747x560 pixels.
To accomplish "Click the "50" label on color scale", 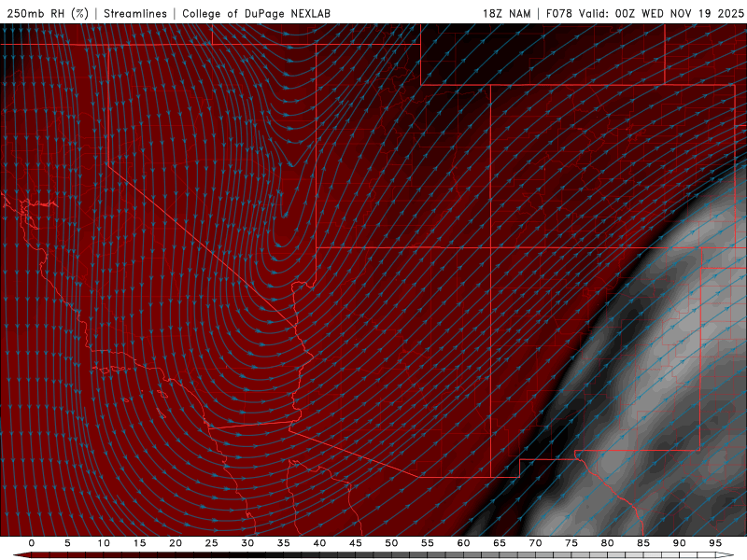I will tap(391, 543).
